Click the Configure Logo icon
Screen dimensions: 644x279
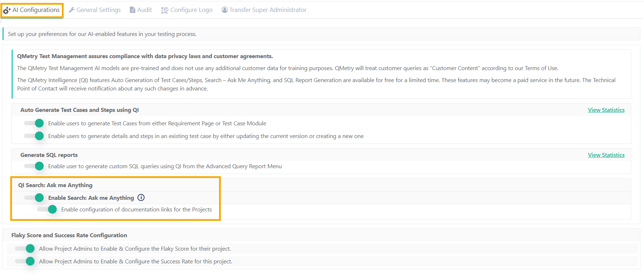coord(165,10)
